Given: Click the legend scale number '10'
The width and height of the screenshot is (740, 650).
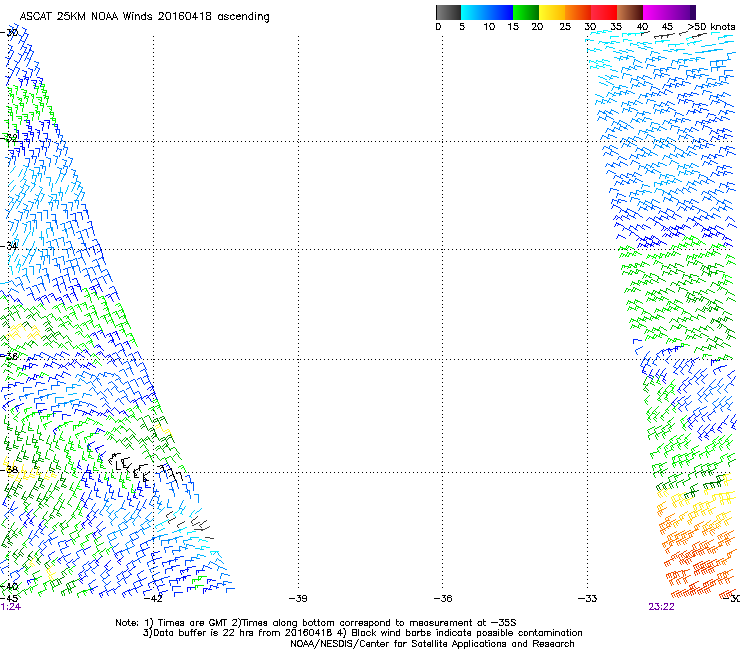Looking at the screenshot, I should 489,27.
